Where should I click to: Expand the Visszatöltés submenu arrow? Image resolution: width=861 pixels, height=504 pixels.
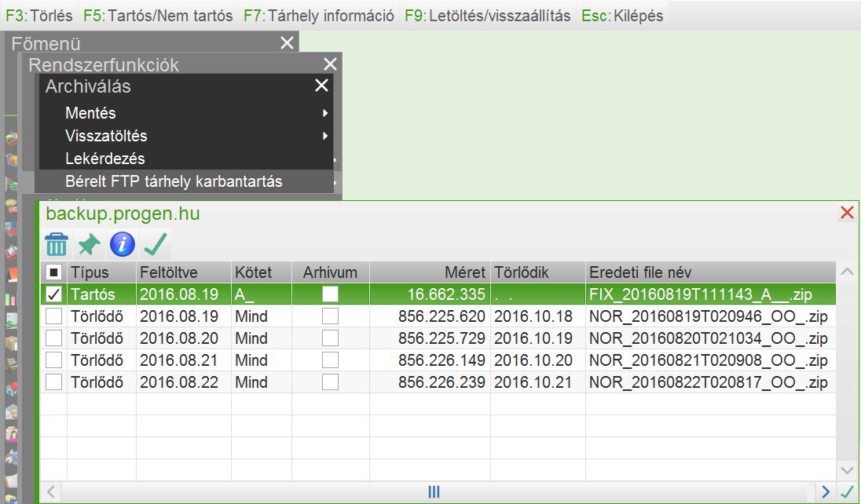(325, 136)
